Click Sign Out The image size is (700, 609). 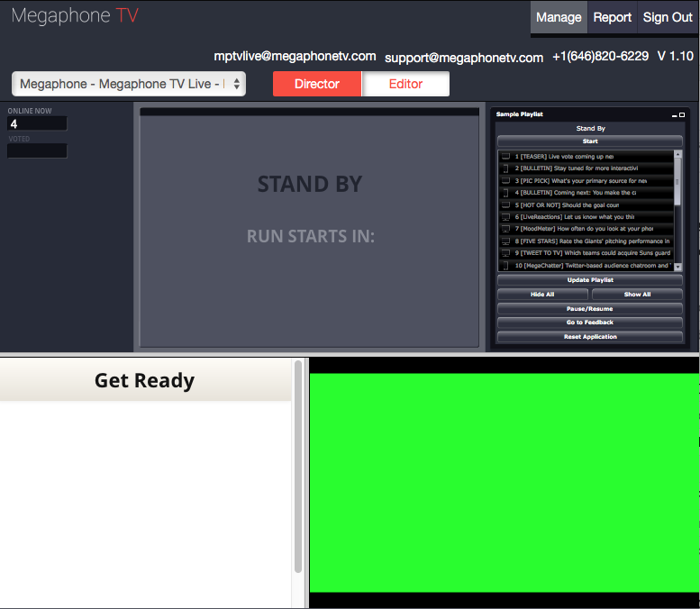pos(668,17)
